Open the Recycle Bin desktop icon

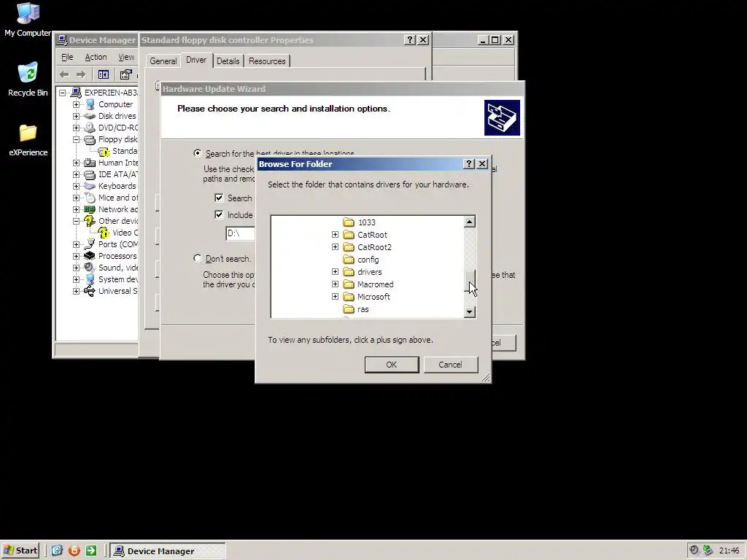click(28, 79)
